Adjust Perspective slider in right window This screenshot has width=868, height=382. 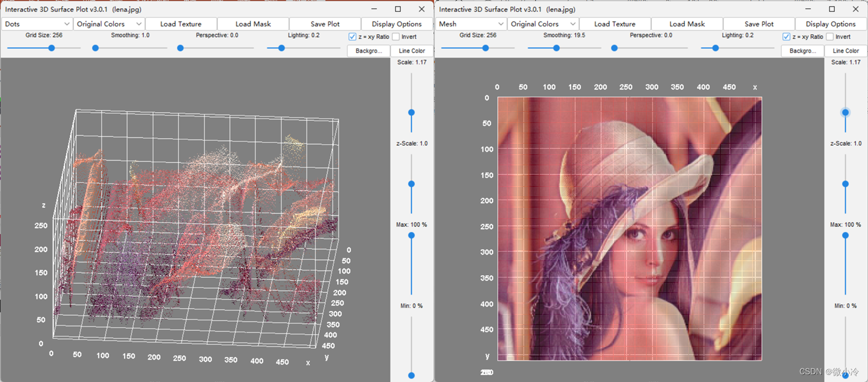pyautogui.click(x=614, y=48)
